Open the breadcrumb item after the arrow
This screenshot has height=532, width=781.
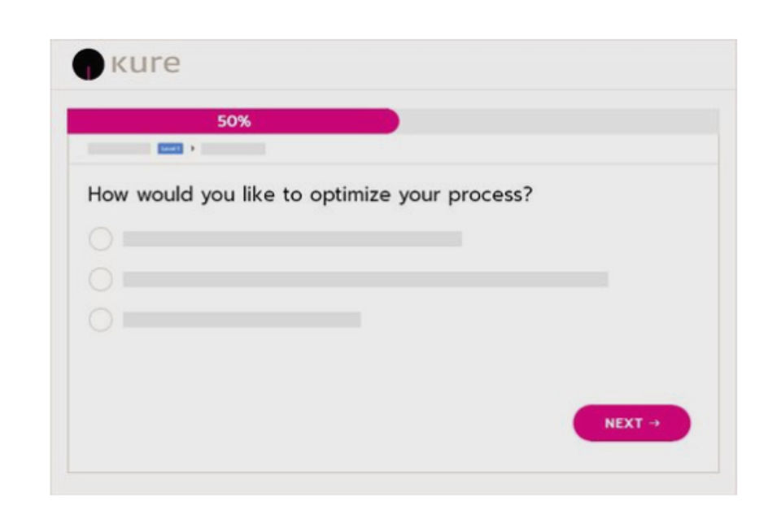point(233,149)
